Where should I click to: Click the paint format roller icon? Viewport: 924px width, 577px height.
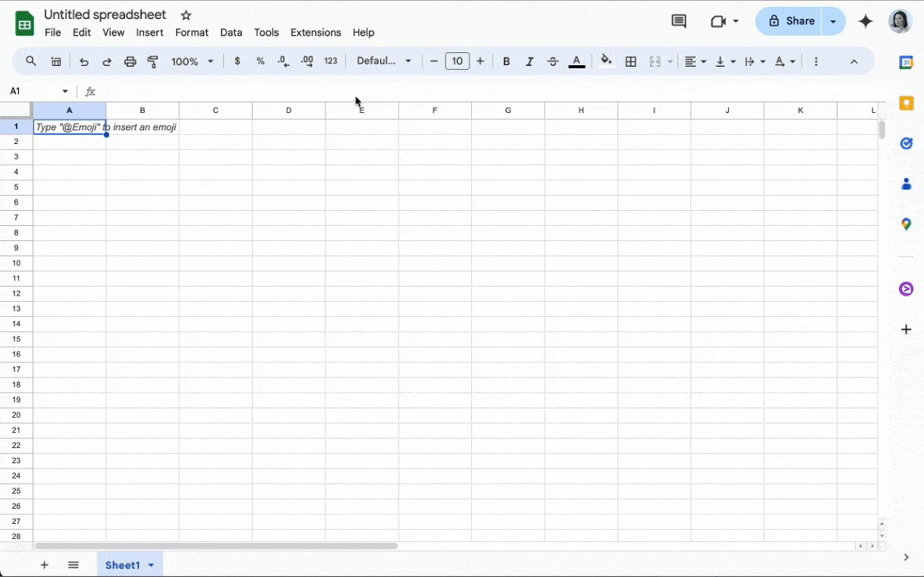(x=153, y=61)
